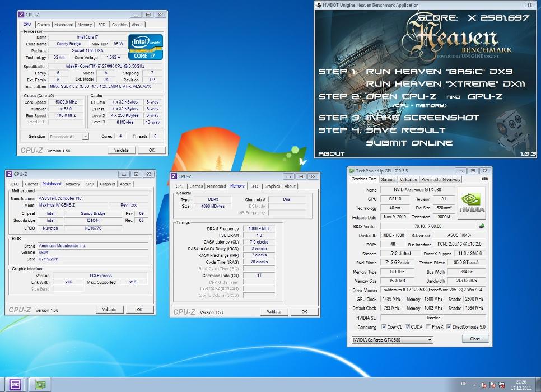This screenshot has width=541, height=392.
Task: Click the network status tray icon
Action: point(502,385)
